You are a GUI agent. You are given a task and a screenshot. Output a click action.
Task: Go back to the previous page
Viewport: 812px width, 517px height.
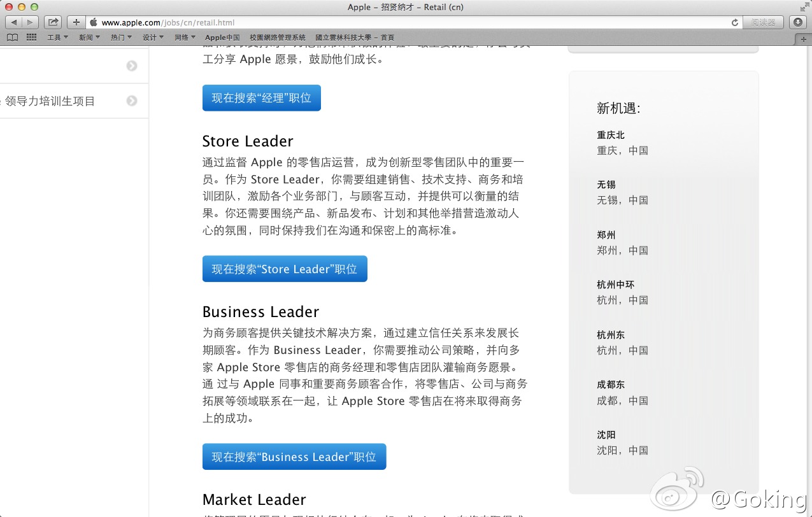[x=14, y=22]
